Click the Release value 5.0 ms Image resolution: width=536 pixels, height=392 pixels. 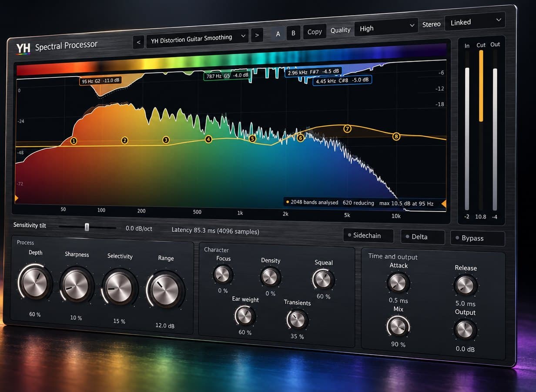[x=466, y=304]
